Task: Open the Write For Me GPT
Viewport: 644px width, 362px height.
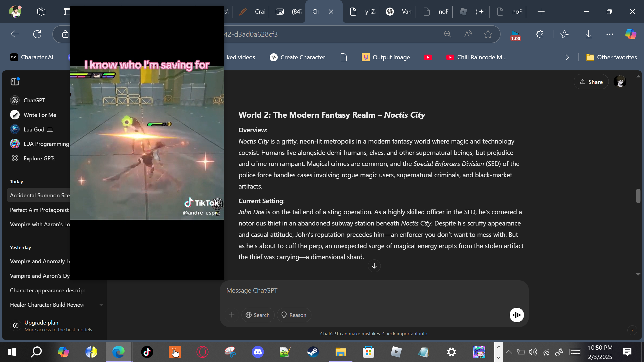Action: pos(33,115)
